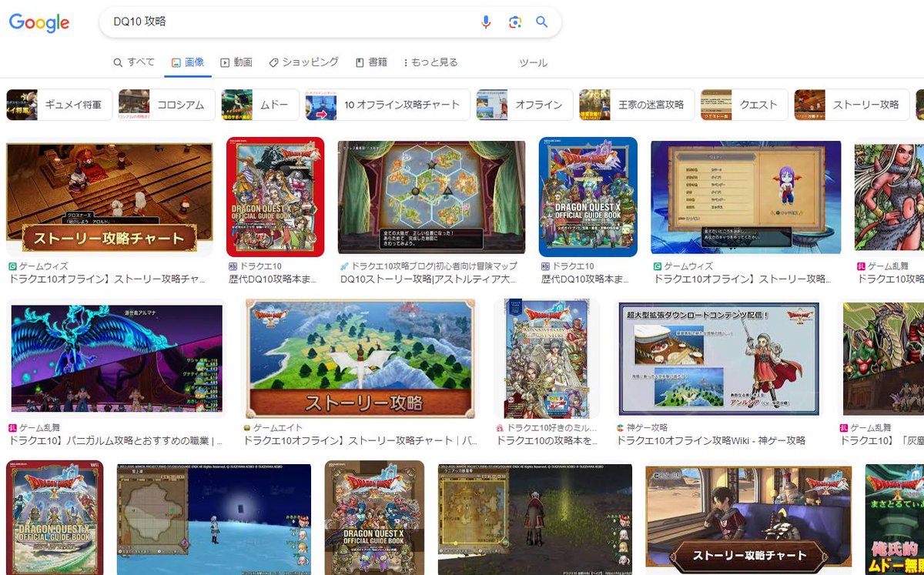Submit search with magnifier icon
924x575 pixels.
click(x=542, y=22)
